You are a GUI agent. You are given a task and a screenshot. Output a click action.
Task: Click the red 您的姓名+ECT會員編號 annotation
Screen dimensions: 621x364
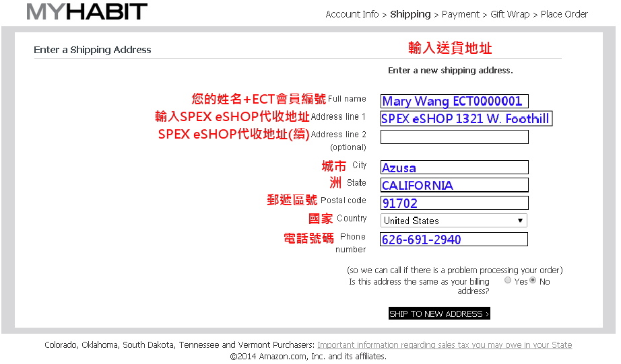tap(259, 98)
